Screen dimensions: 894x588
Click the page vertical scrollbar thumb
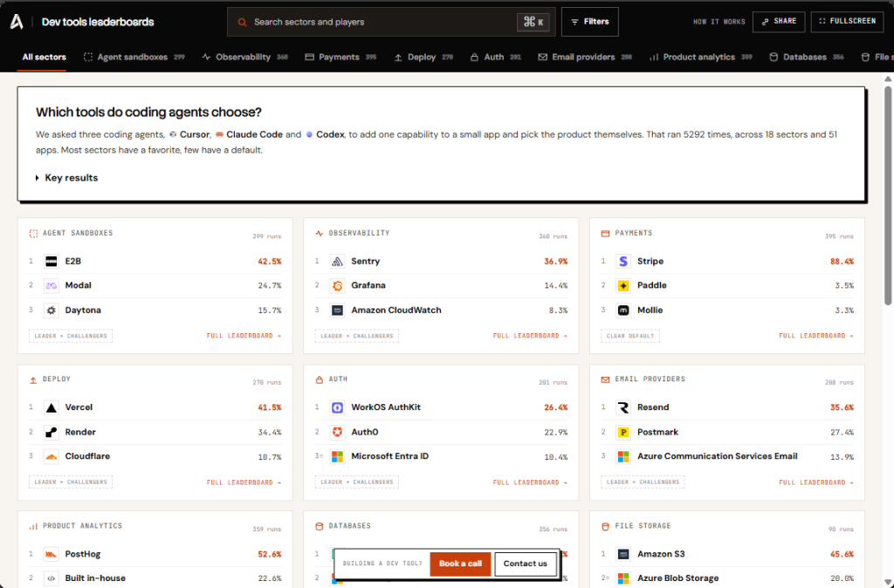click(888, 195)
